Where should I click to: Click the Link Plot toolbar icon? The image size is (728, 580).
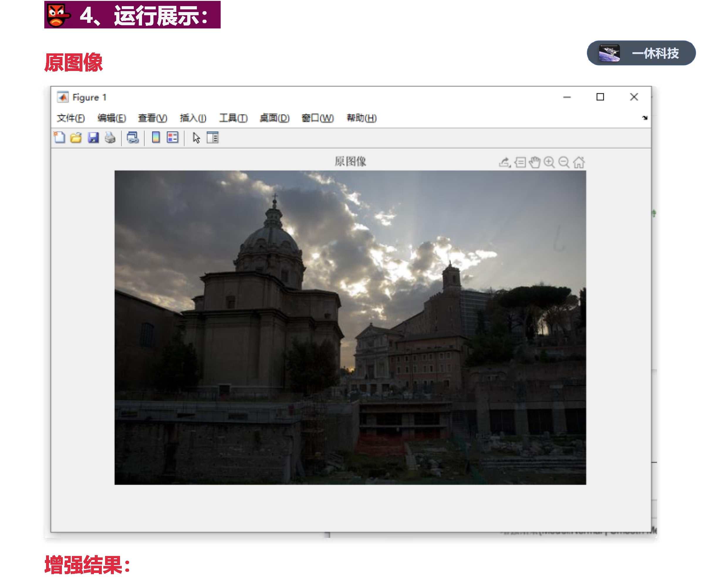[133, 138]
